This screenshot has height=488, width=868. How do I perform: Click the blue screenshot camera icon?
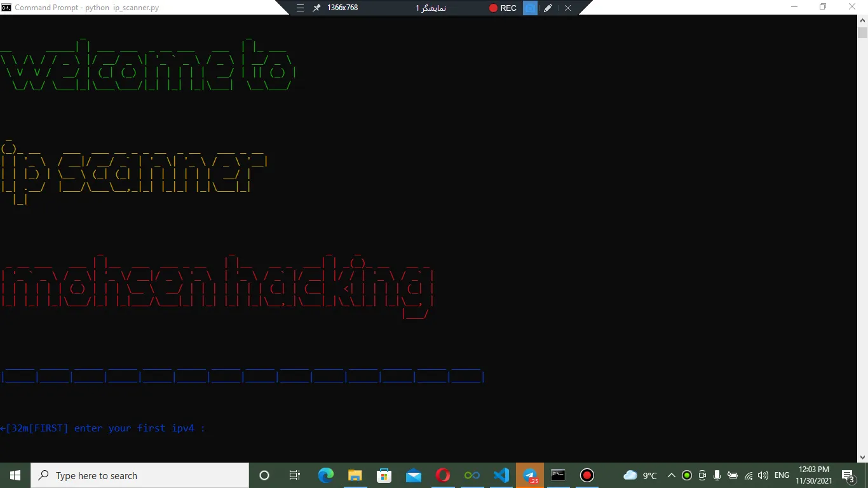coord(530,8)
